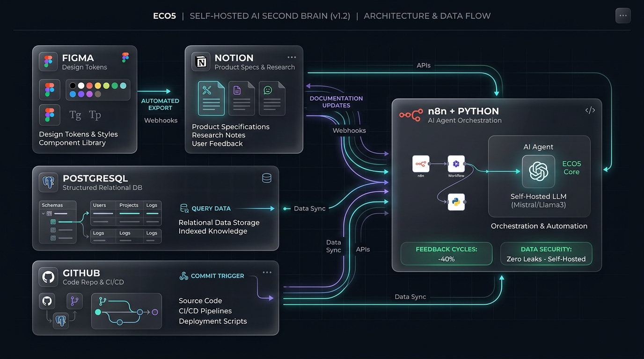The height and width of the screenshot is (359, 644).
Task: Click the Users column header
Action: coord(99,205)
